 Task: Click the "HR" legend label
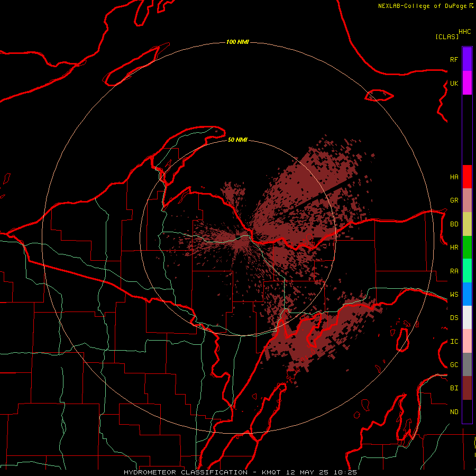(x=454, y=248)
